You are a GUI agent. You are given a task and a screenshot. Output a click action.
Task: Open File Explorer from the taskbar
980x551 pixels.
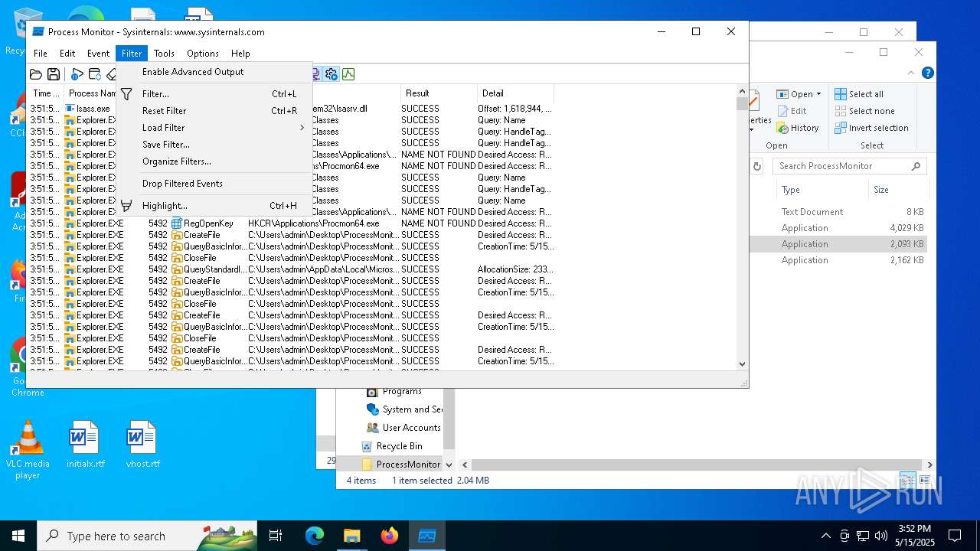352,536
